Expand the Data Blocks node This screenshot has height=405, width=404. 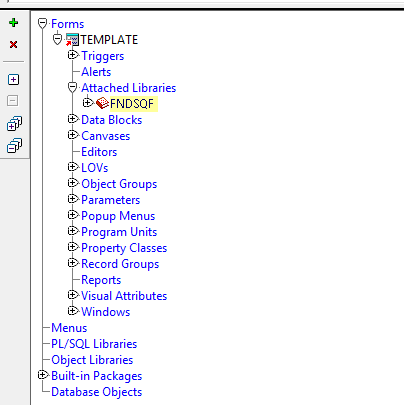[x=73, y=119]
